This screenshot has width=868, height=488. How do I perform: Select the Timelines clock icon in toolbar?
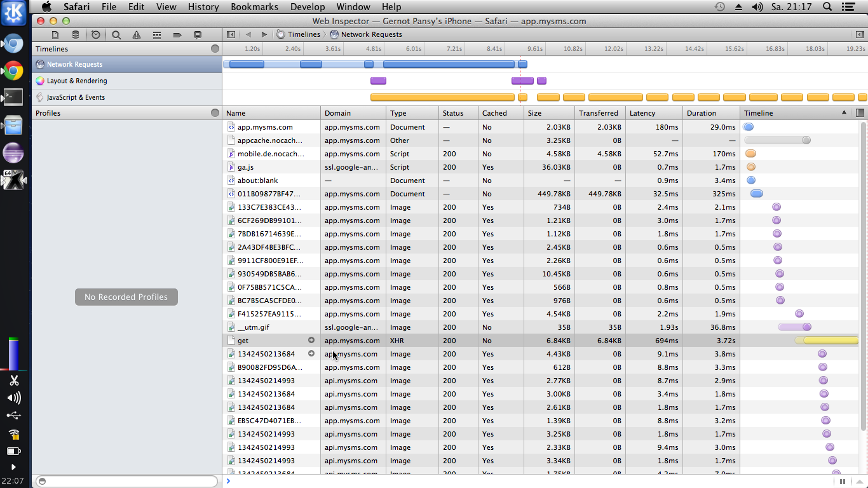click(96, 35)
